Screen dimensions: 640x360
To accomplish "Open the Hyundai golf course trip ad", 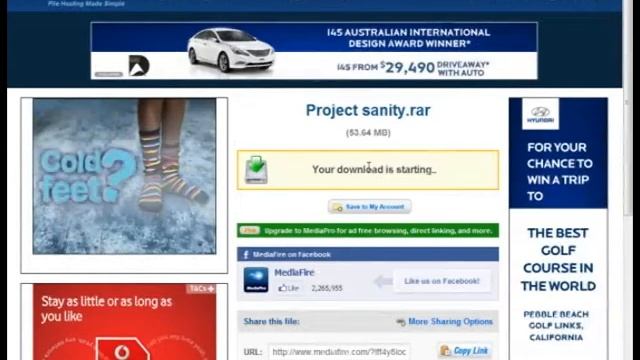I will (x=558, y=229).
